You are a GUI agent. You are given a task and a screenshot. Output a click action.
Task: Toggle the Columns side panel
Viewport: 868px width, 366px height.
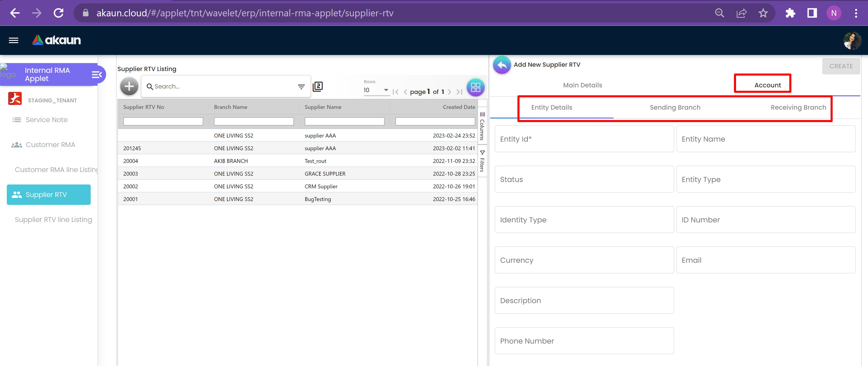482,126
